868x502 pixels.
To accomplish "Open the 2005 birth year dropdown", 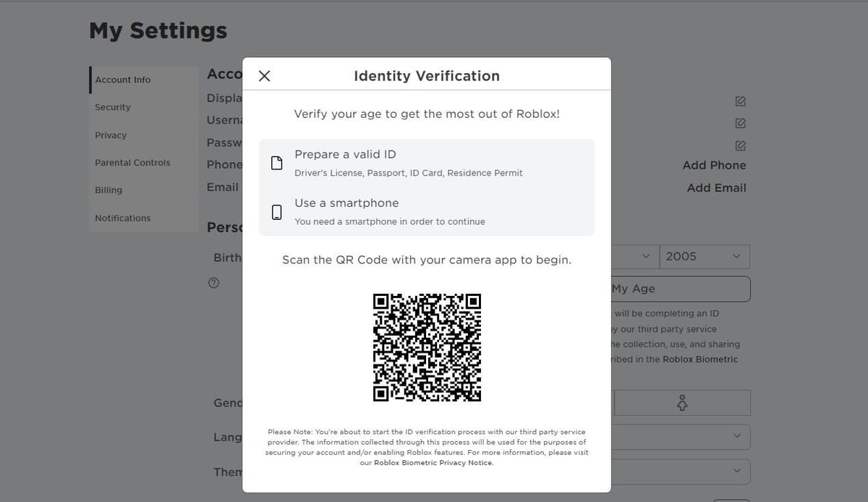I will [x=704, y=256].
